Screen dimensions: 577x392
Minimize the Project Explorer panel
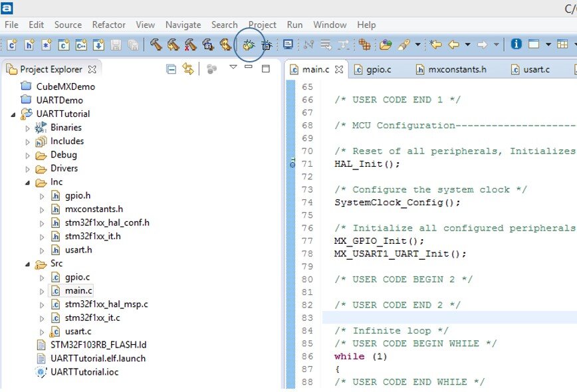[249, 67]
